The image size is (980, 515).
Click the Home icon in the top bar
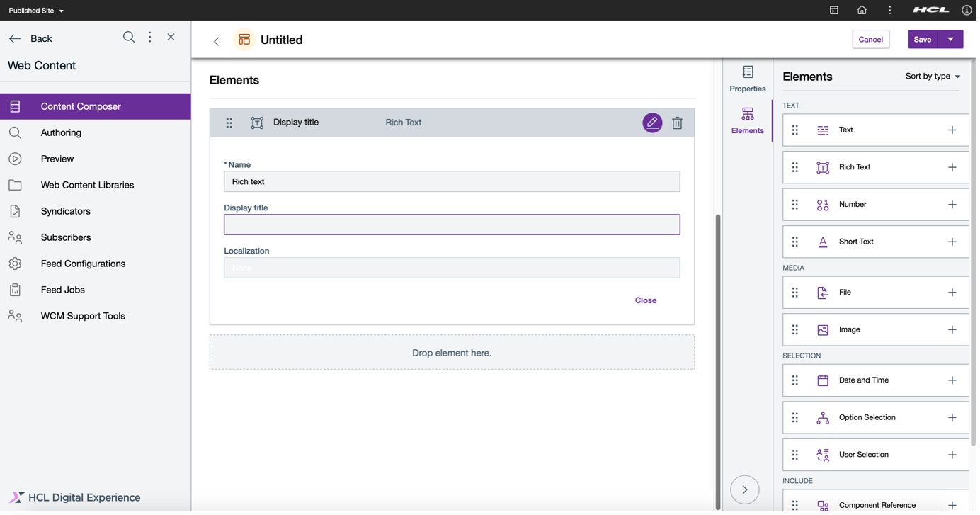[861, 10]
